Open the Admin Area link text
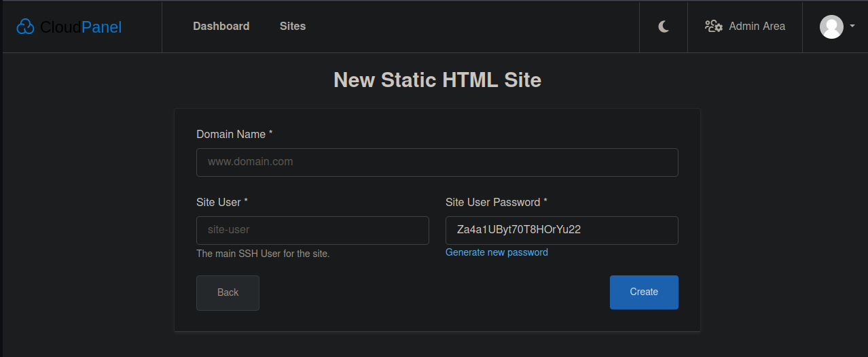868x357 pixels. [757, 27]
